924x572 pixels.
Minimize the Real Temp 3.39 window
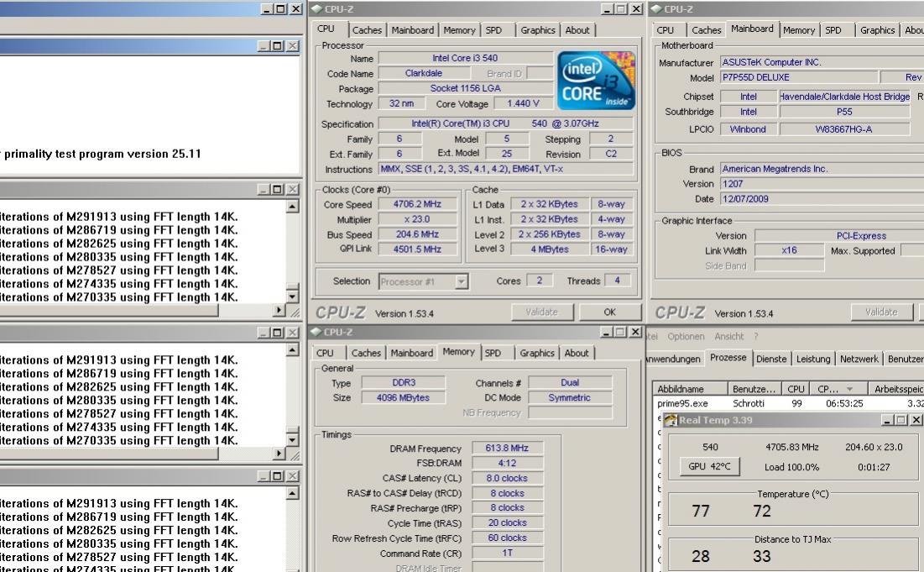887,420
